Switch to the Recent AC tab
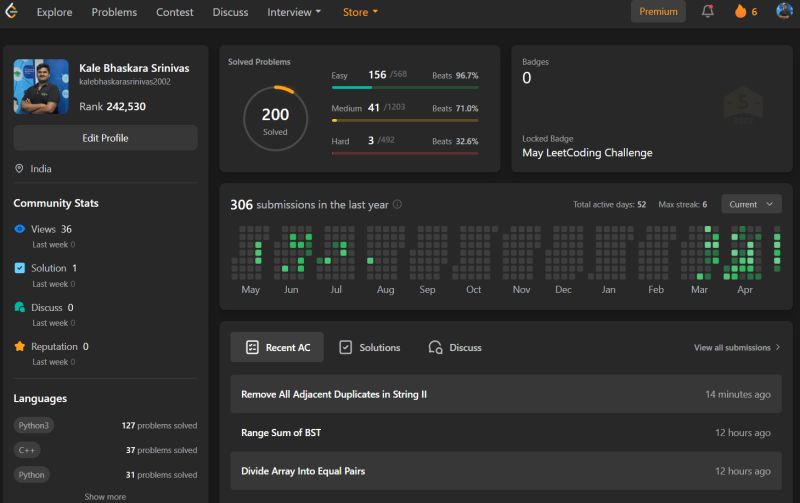Screen dimensions: 800x503 [277, 347]
